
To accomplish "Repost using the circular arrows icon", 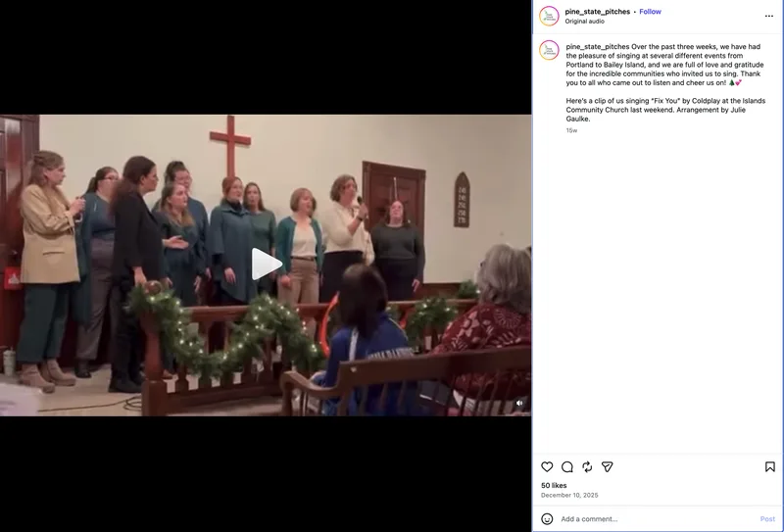I will (x=587, y=466).
